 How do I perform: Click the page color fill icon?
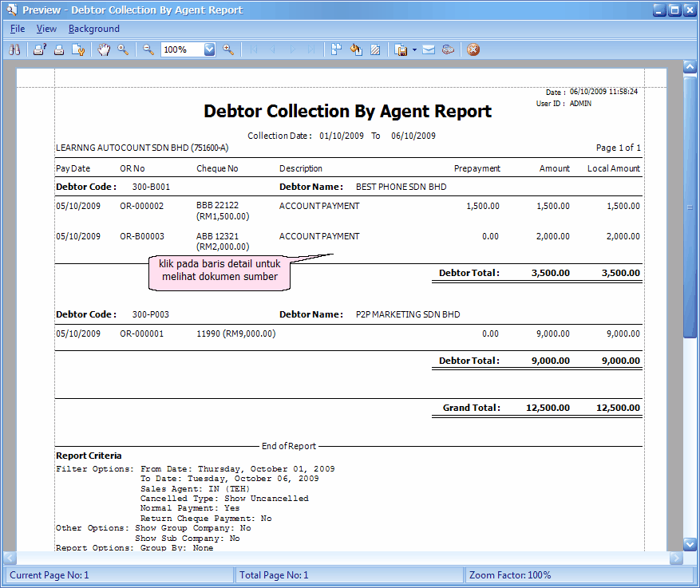pyautogui.click(x=356, y=49)
